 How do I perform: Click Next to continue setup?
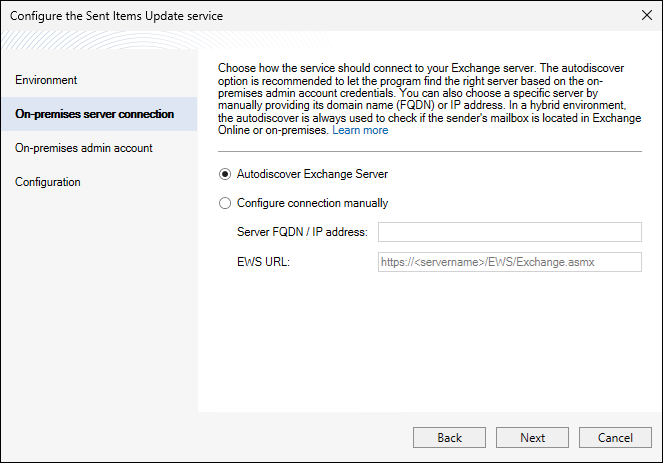click(x=533, y=438)
